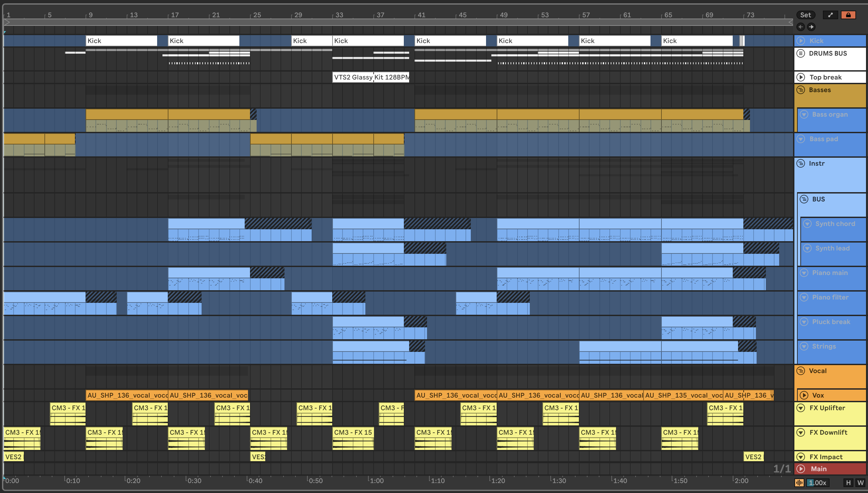Select the Strings track name
This screenshot has width=868, height=493.
click(x=824, y=346)
